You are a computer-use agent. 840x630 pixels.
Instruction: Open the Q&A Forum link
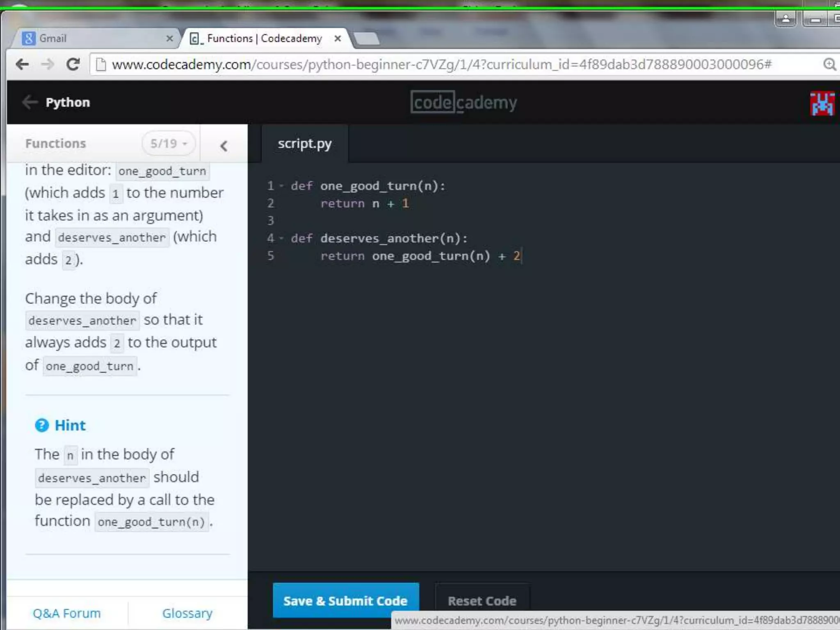66,613
